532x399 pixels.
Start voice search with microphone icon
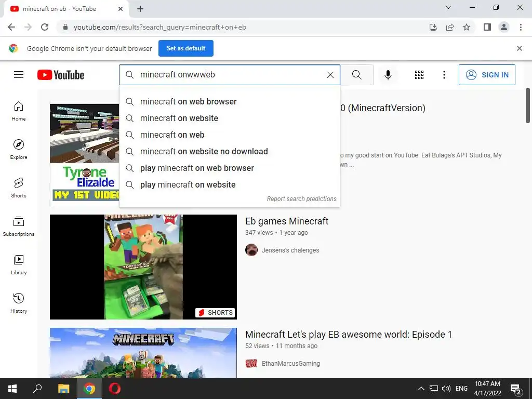pos(388,75)
